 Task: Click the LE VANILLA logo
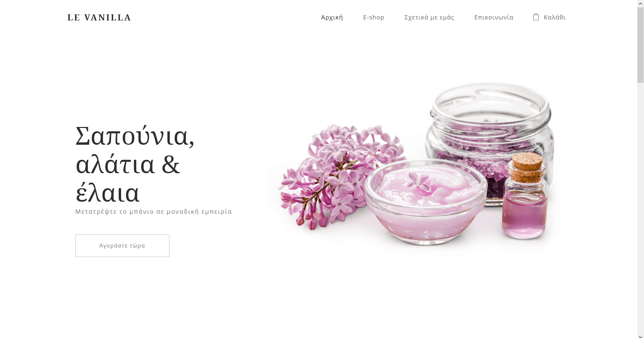point(99,18)
